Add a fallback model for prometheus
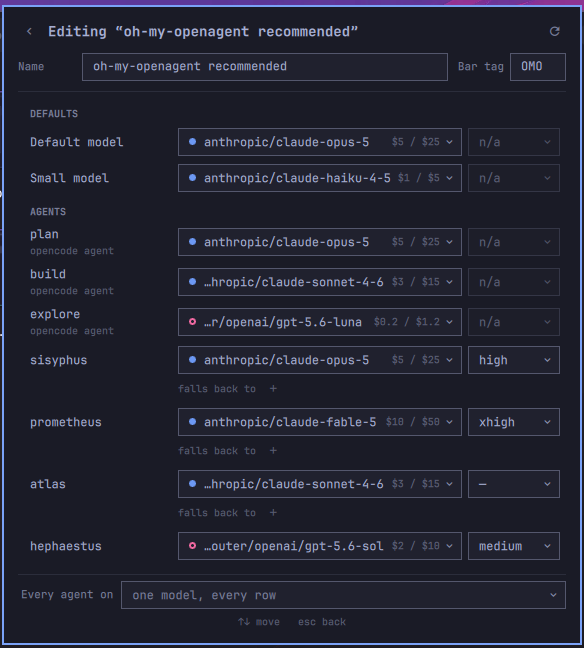The width and height of the screenshot is (584, 648). (x=273, y=450)
